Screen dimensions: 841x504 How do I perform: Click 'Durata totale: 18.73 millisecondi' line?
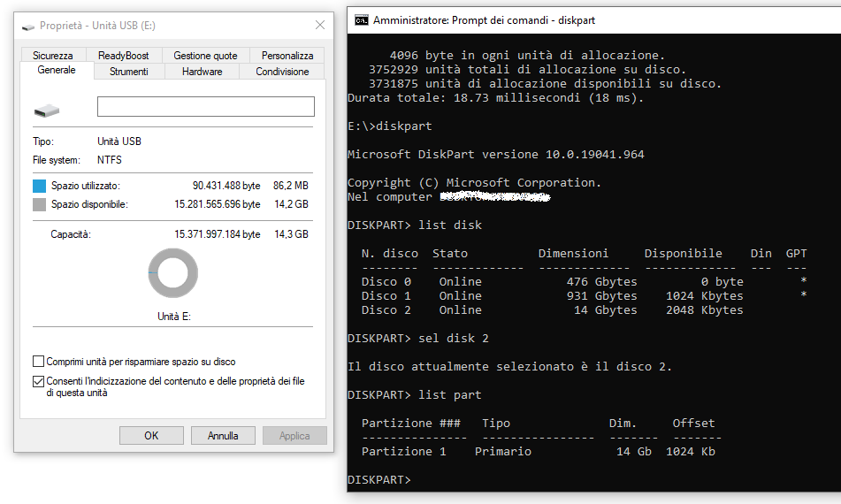click(495, 97)
